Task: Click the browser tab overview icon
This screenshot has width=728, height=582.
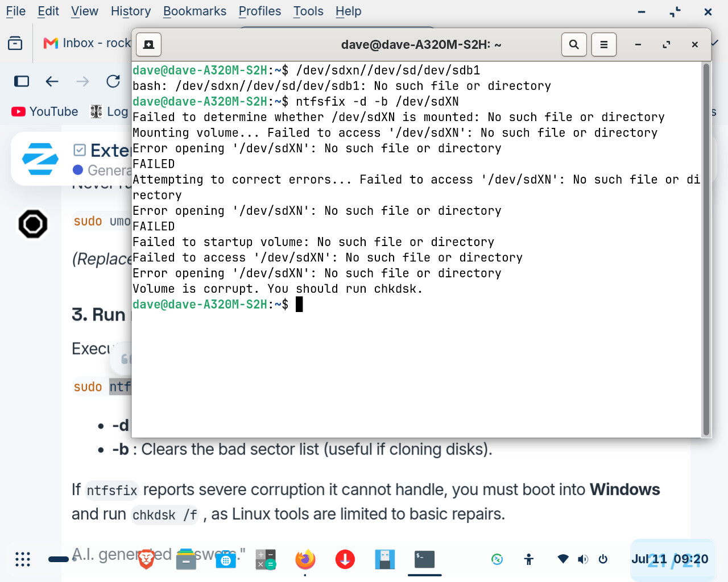Action: click(x=15, y=43)
